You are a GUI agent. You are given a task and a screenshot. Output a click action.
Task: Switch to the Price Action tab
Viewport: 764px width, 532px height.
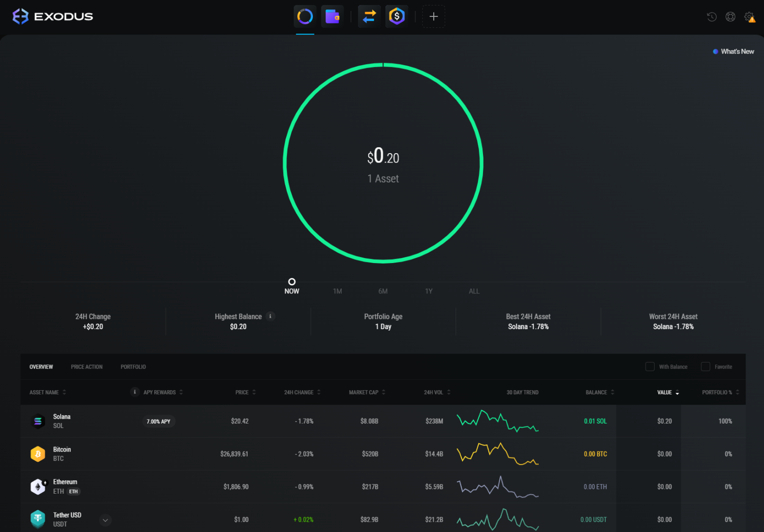pyautogui.click(x=87, y=366)
